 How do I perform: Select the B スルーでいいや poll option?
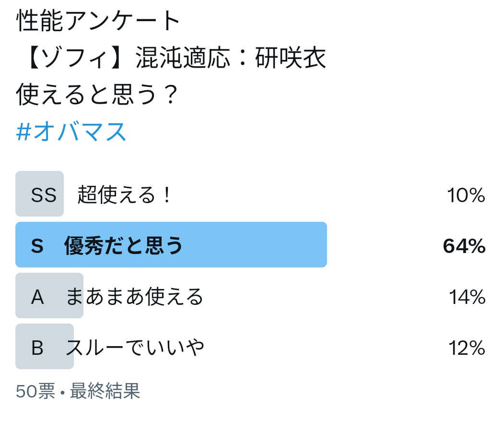[251, 346]
